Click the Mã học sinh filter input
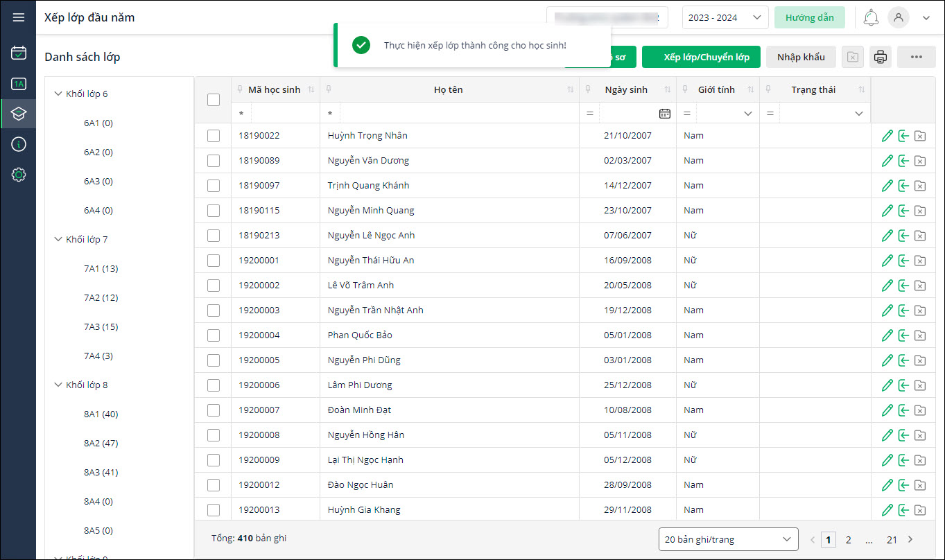The image size is (945, 560). [284, 114]
